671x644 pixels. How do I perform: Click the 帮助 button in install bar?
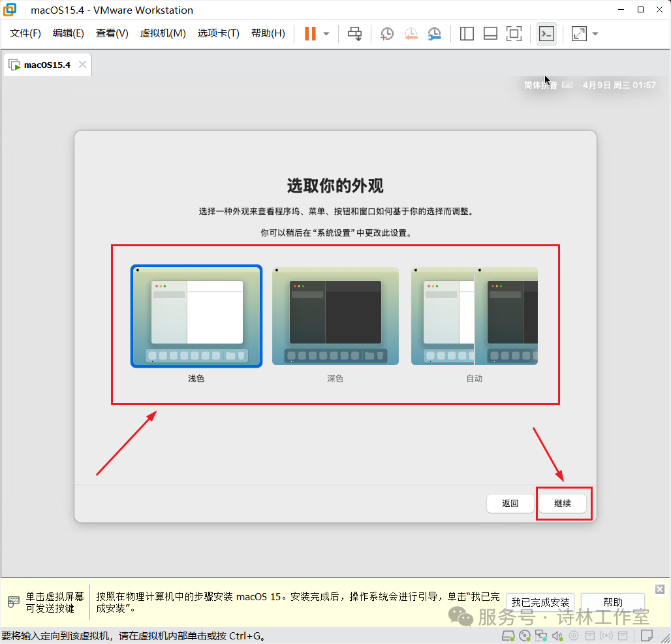pos(613,602)
